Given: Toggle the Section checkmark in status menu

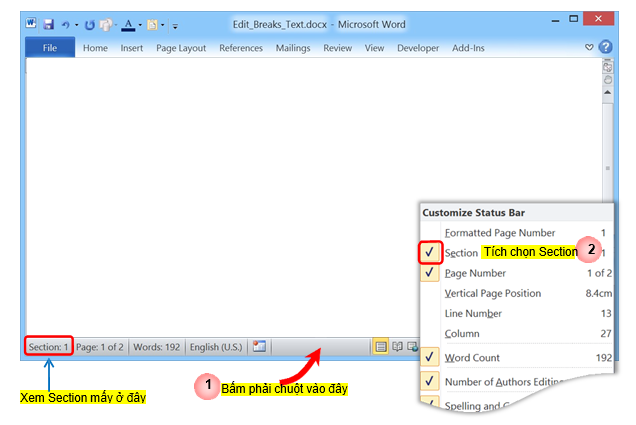Looking at the screenshot, I should [x=429, y=252].
